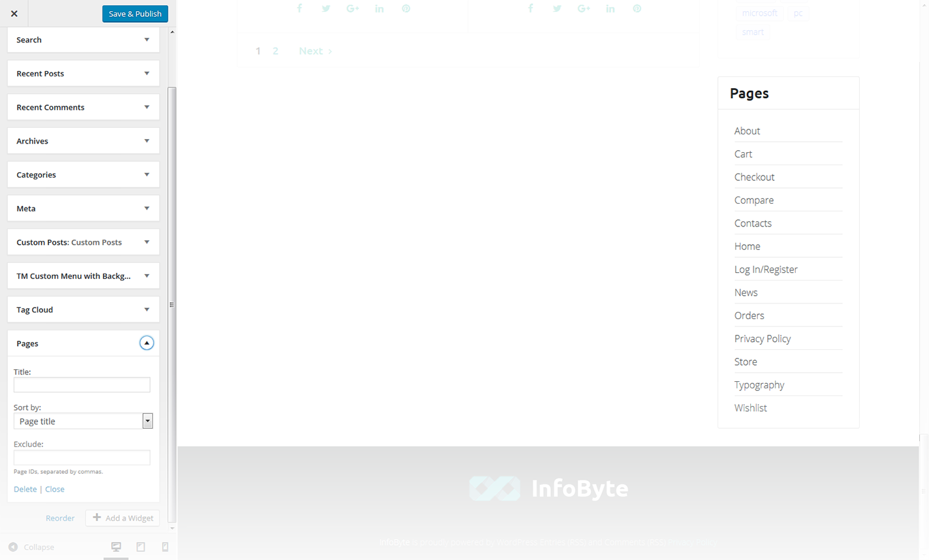The height and width of the screenshot is (560, 929).
Task: Click the Collapse sidebar arrow icon
Action: click(13, 547)
